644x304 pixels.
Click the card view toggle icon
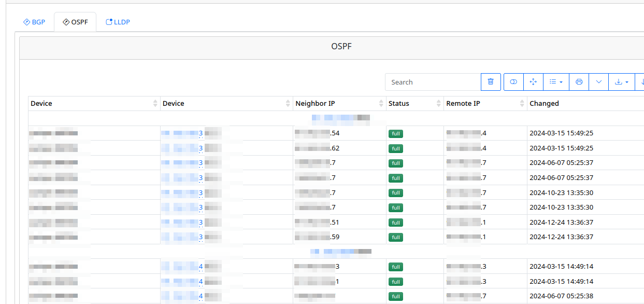click(x=513, y=82)
